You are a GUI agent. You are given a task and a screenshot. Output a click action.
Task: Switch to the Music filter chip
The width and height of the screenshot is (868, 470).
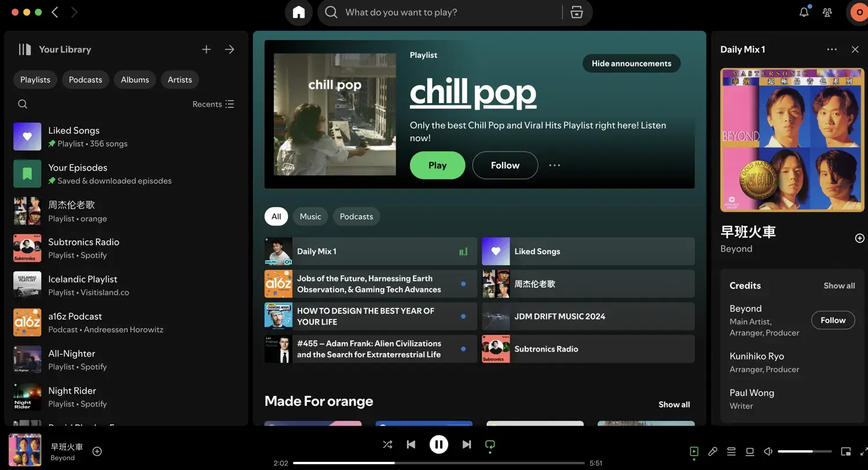pyautogui.click(x=310, y=216)
